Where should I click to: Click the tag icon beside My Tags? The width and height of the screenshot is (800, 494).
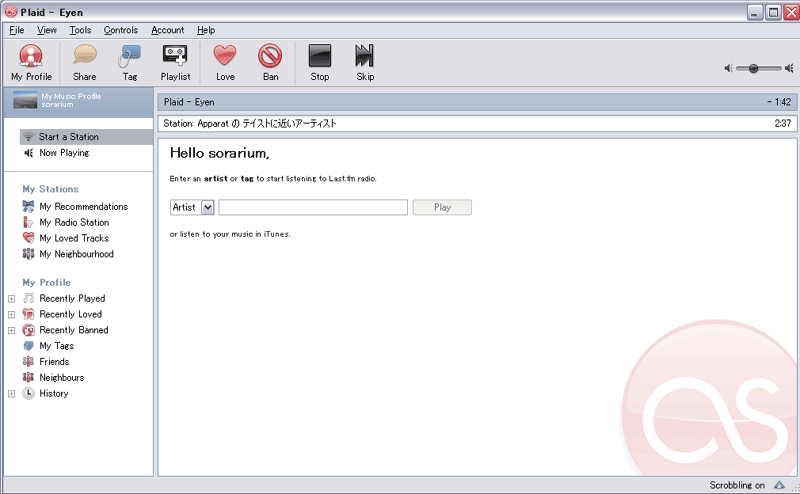tap(28, 345)
